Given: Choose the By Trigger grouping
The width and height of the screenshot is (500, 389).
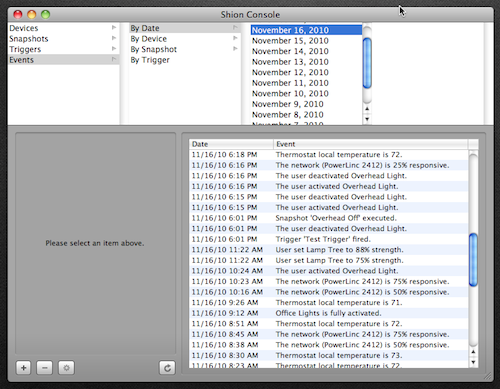Looking at the screenshot, I should [185, 60].
